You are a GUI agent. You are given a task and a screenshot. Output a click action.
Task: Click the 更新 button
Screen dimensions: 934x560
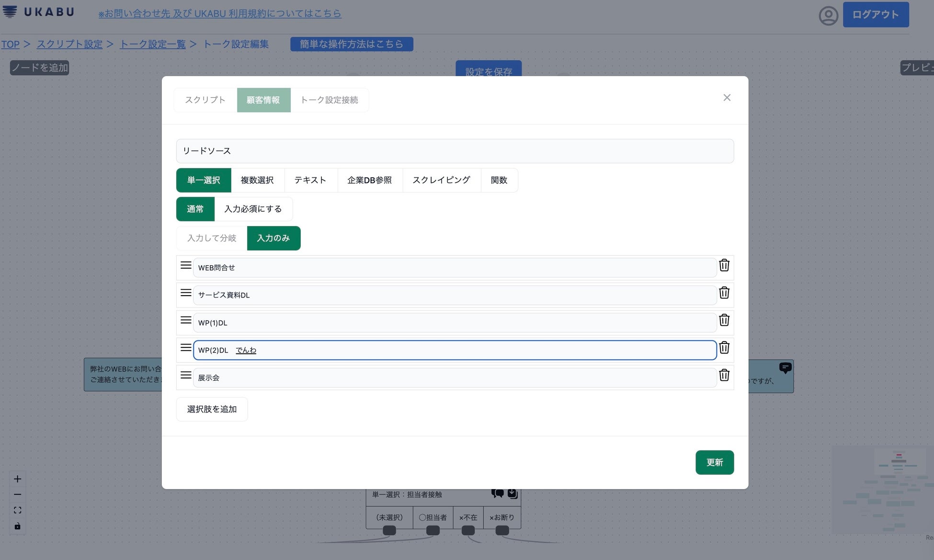click(x=714, y=462)
